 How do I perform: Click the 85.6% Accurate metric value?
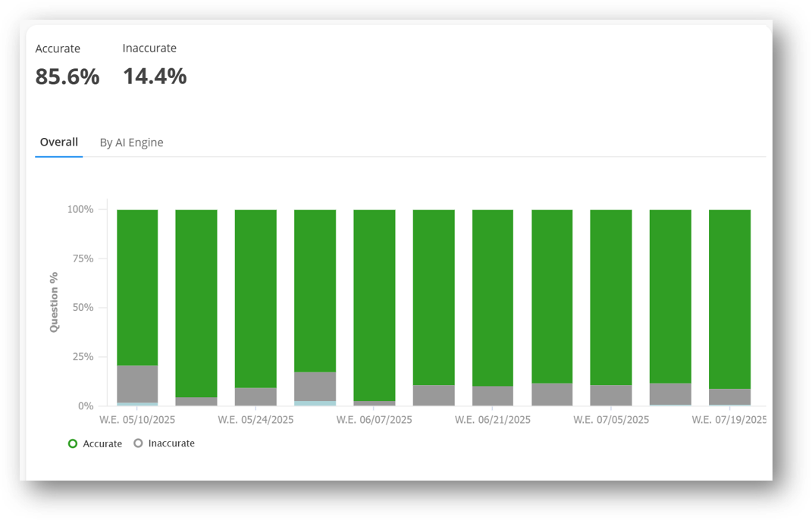coord(67,77)
